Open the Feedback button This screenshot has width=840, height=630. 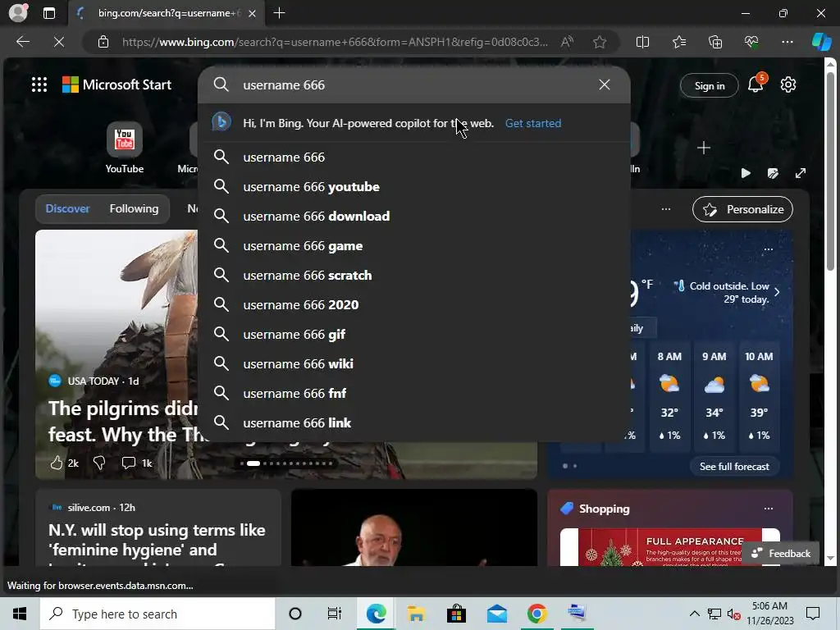pyautogui.click(x=781, y=554)
